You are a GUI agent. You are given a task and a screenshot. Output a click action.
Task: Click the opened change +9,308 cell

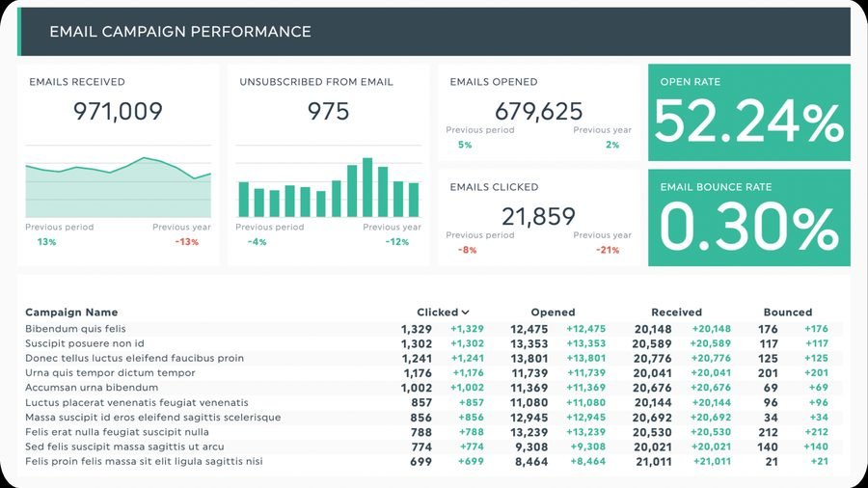click(x=588, y=447)
